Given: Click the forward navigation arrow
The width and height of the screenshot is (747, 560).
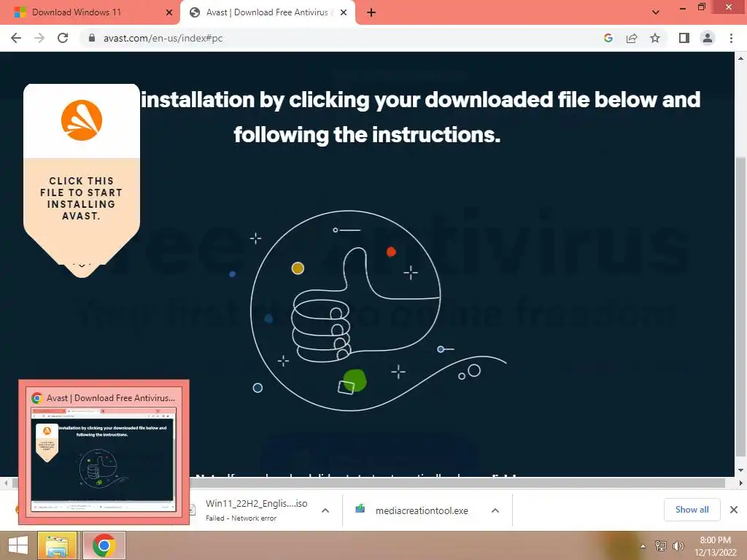Looking at the screenshot, I should pyautogui.click(x=39, y=38).
